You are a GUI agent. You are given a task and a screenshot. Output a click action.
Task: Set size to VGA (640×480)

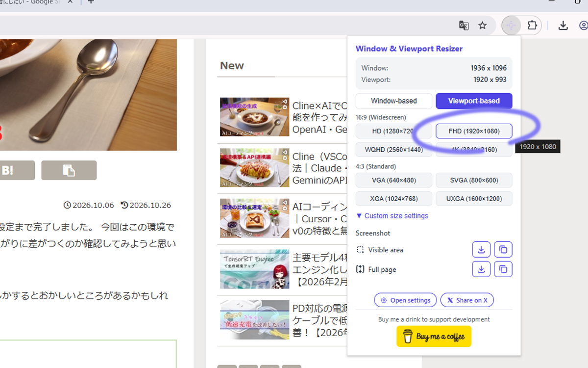394,180
